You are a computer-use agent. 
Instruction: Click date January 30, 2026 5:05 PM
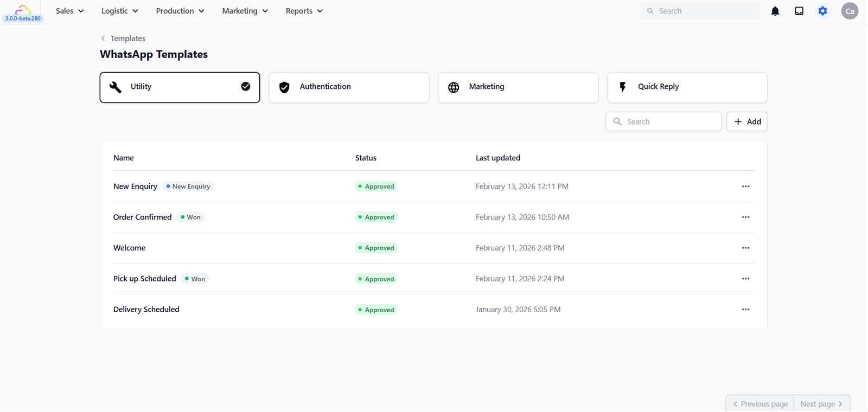click(518, 310)
